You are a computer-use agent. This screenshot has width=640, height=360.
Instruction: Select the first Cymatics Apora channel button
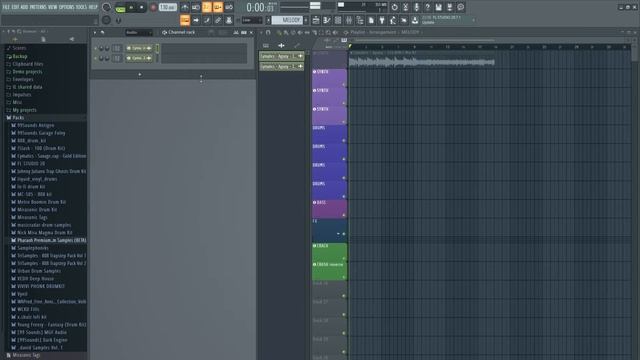139,48
